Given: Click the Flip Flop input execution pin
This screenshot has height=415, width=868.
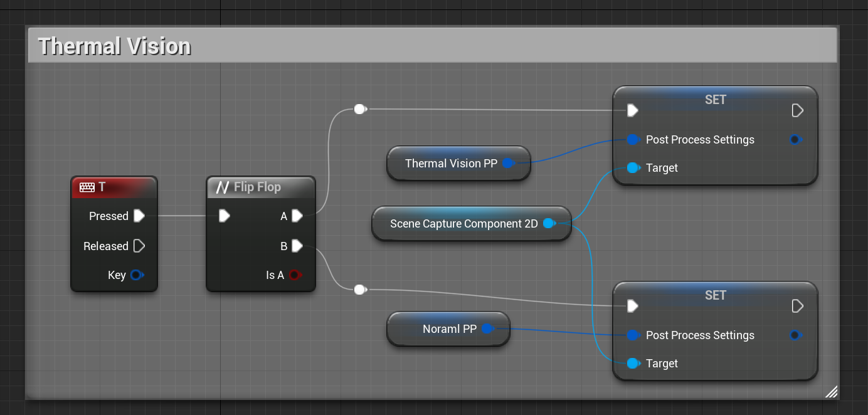Looking at the screenshot, I should pyautogui.click(x=225, y=216).
